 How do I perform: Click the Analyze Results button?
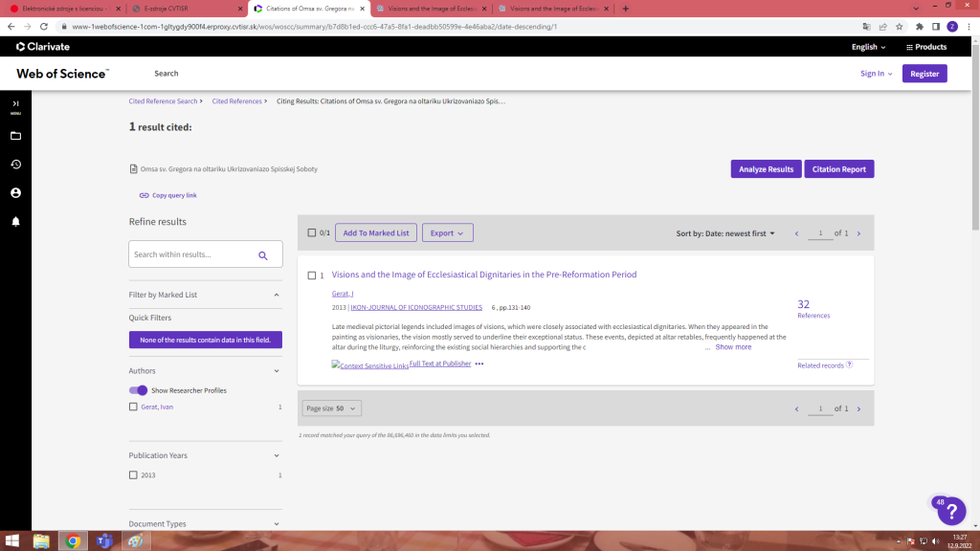point(767,169)
